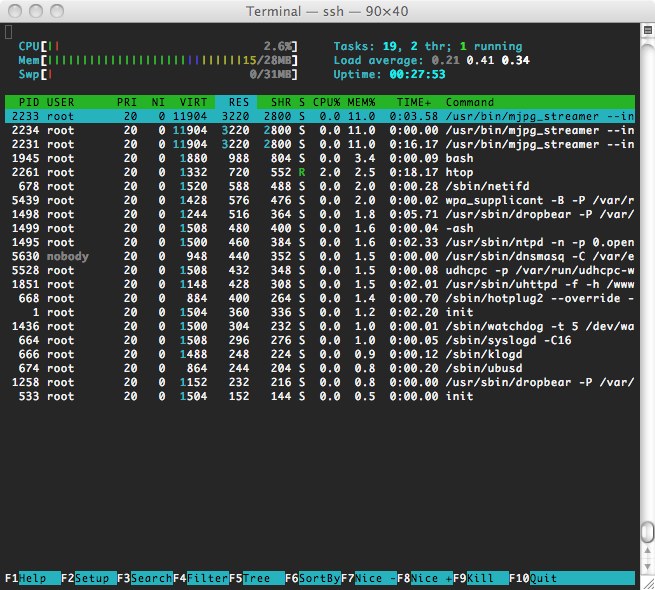Open F2 Setup in htop
The height and width of the screenshot is (590, 655).
click(x=89, y=578)
